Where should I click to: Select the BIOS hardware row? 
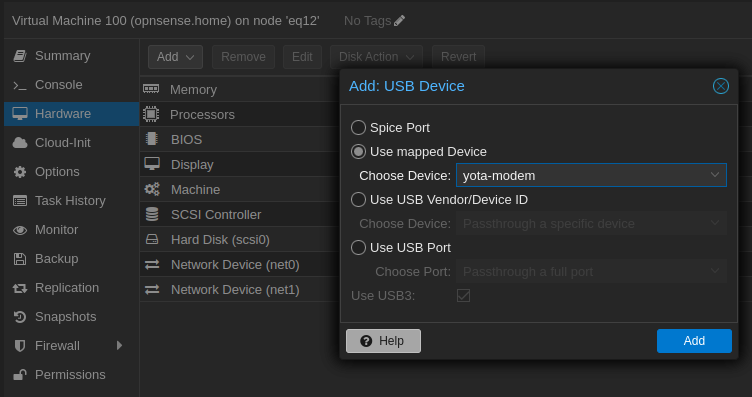[x=240, y=140]
